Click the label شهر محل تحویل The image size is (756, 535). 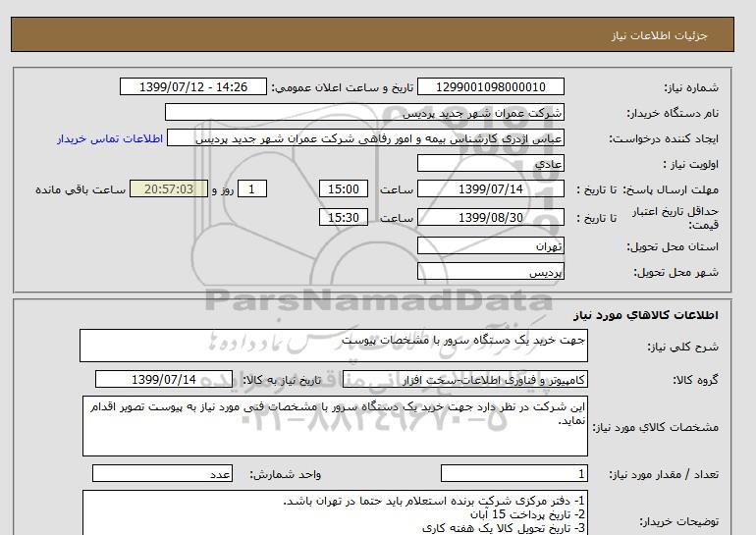675,272
